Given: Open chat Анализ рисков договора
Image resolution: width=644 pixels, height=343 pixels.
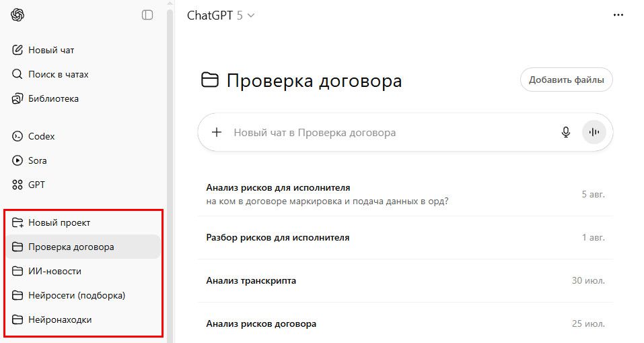Looking at the screenshot, I should click(x=405, y=323).
